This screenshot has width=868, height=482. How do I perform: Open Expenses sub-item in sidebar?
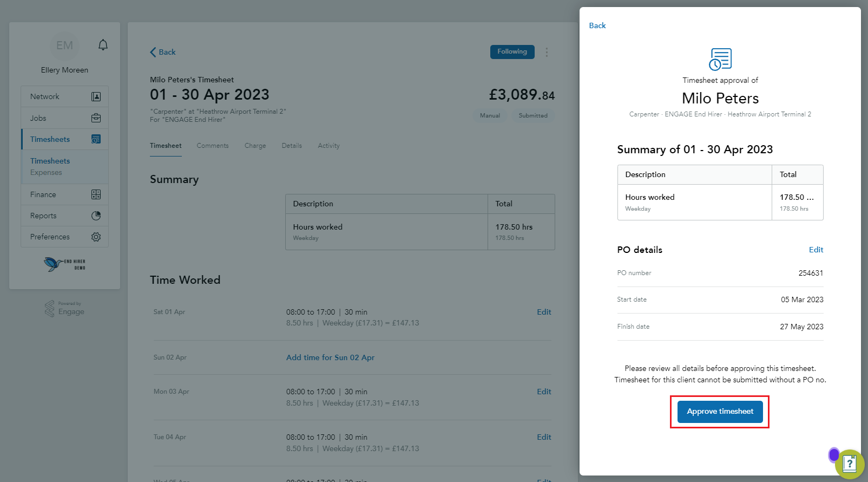(46, 172)
